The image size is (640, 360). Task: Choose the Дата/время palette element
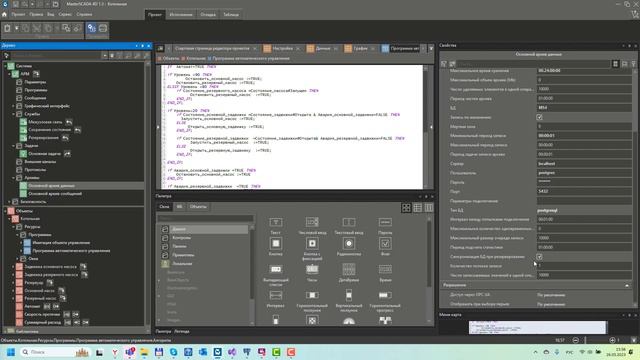click(349, 273)
